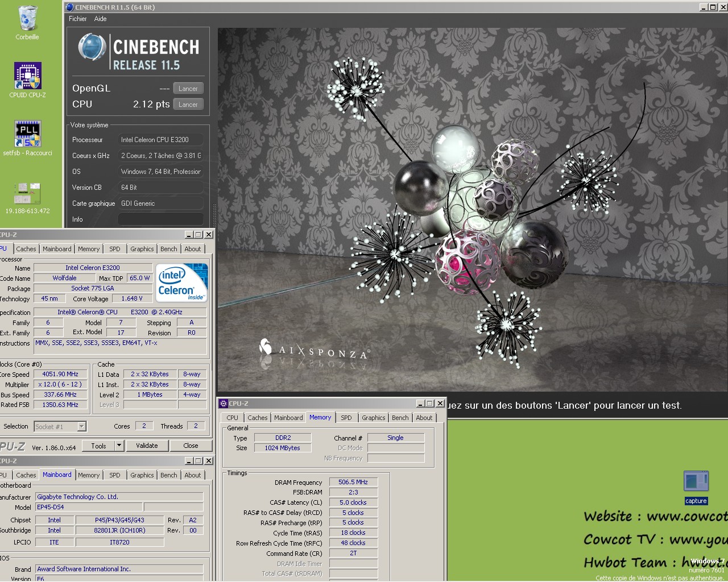The height and width of the screenshot is (582, 728).
Task: Click the Close button in CPU-Z
Action: [191, 446]
